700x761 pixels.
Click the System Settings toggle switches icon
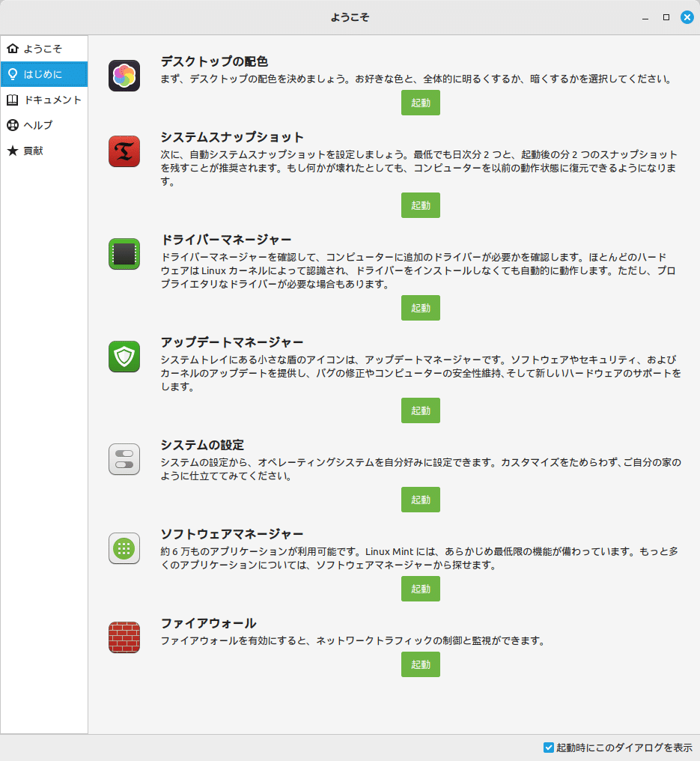124,459
